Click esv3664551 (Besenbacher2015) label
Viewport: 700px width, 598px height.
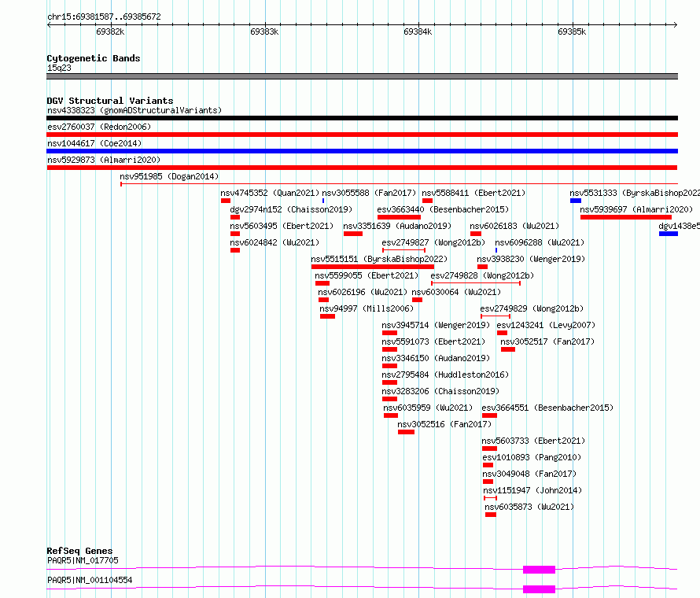(x=547, y=408)
